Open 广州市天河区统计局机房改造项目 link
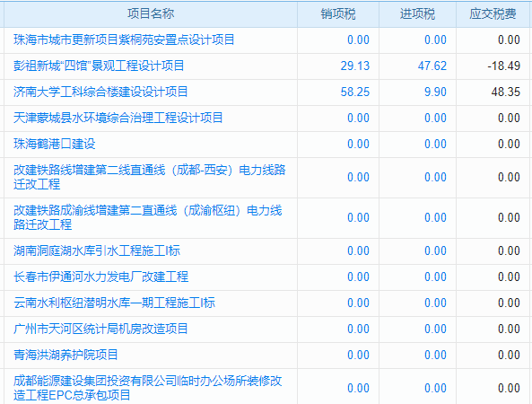This screenshot has width=532, height=404. [x=100, y=329]
